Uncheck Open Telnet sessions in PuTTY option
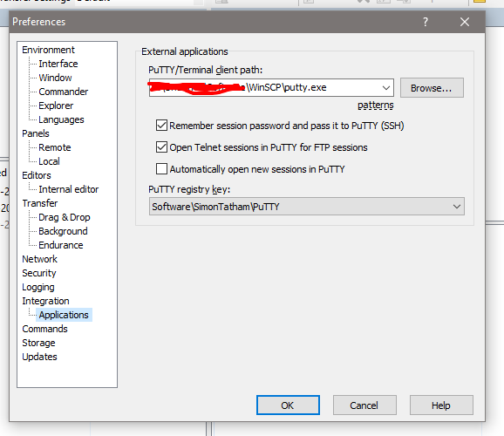Image resolution: width=504 pixels, height=436 pixels. [161, 147]
